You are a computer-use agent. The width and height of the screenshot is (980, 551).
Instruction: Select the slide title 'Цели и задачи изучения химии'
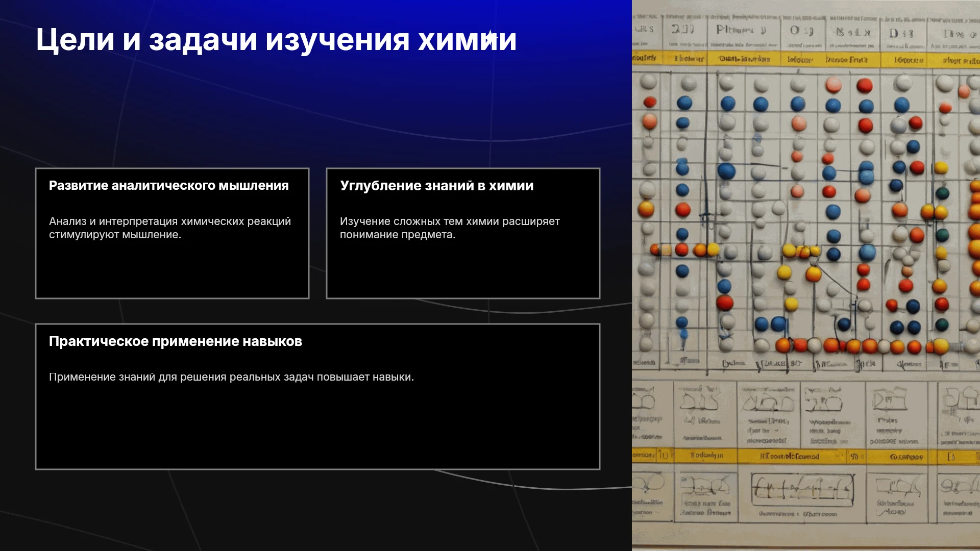coord(276,39)
